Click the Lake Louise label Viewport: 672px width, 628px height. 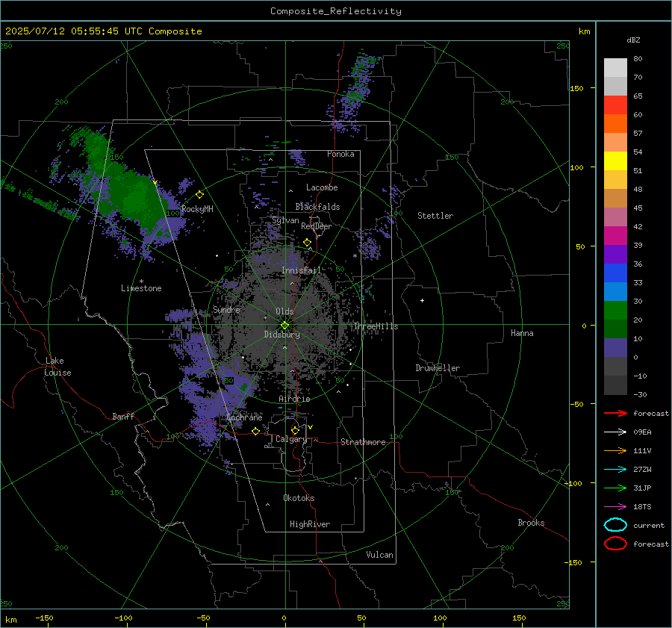click(x=57, y=367)
